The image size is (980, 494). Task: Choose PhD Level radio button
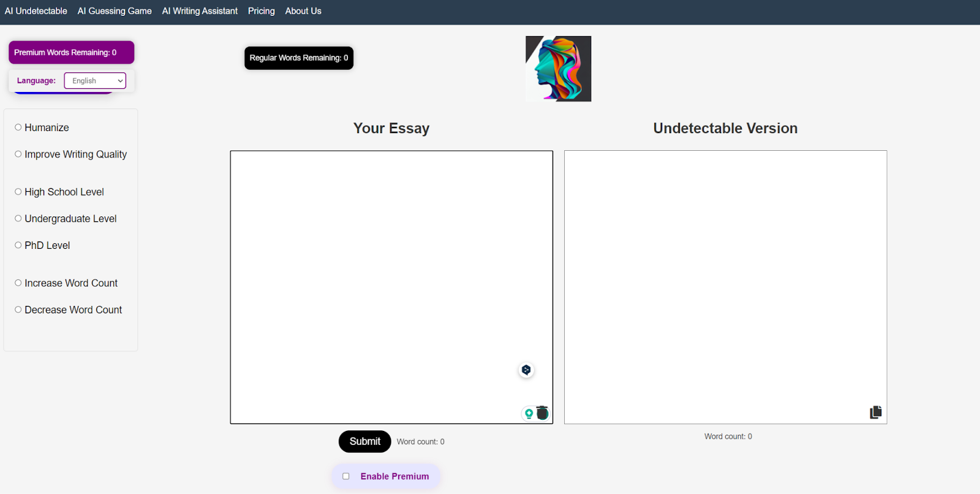[18, 245]
